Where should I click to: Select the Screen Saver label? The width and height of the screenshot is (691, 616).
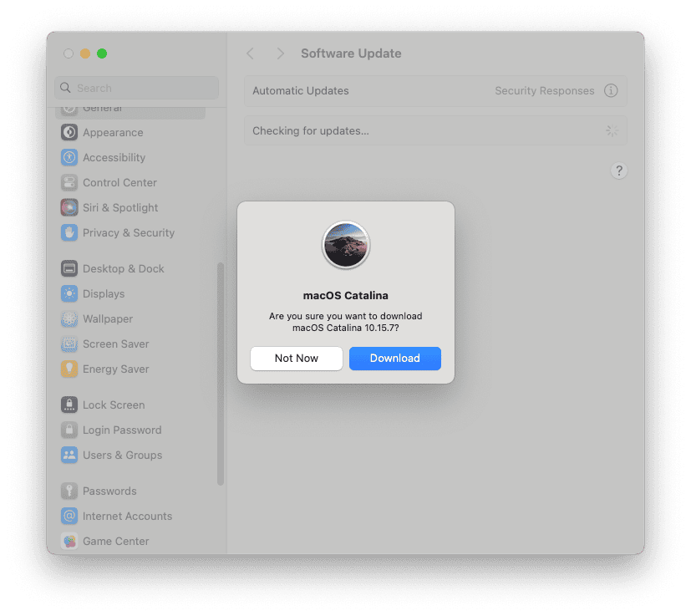point(116,344)
